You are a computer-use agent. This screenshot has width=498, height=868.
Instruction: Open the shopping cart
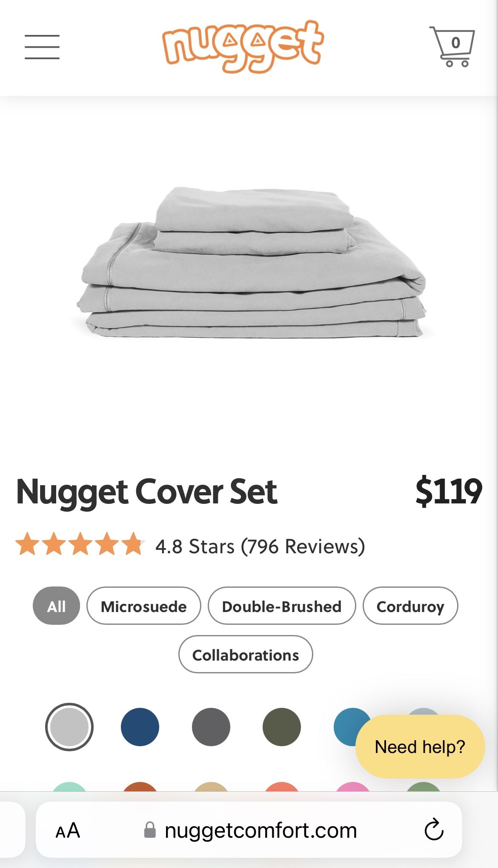(x=452, y=46)
